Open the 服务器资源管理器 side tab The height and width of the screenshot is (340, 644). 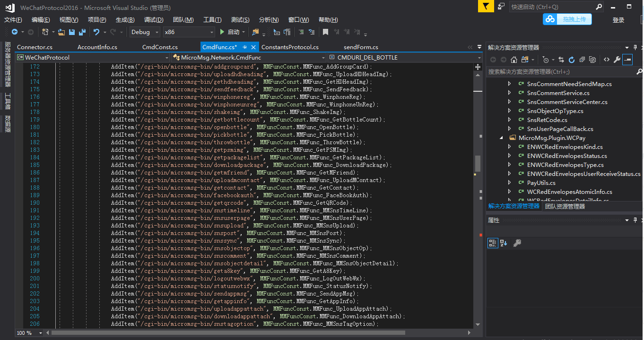8,65
